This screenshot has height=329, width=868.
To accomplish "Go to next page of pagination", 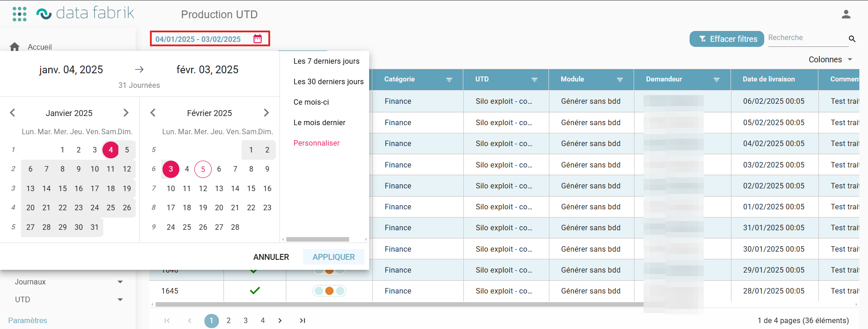I will coord(280,320).
